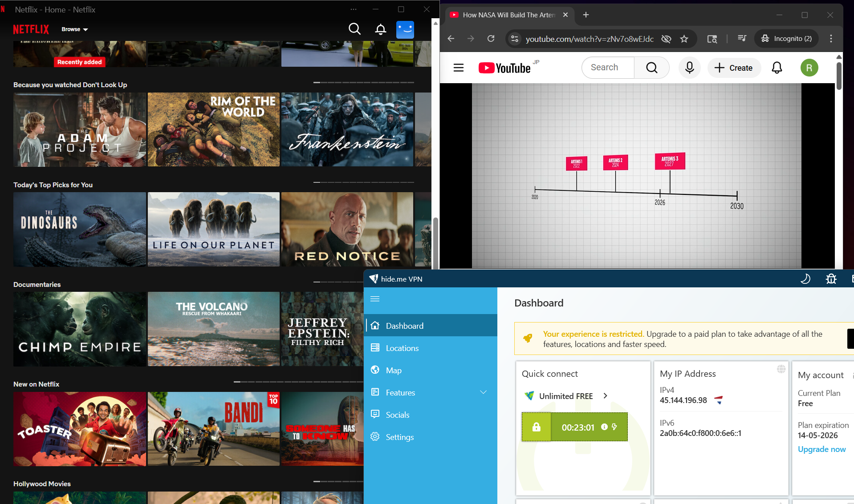The image size is (854, 504).
Task: Open Chimp Empire documentary card
Action: [x=80, y=329]
